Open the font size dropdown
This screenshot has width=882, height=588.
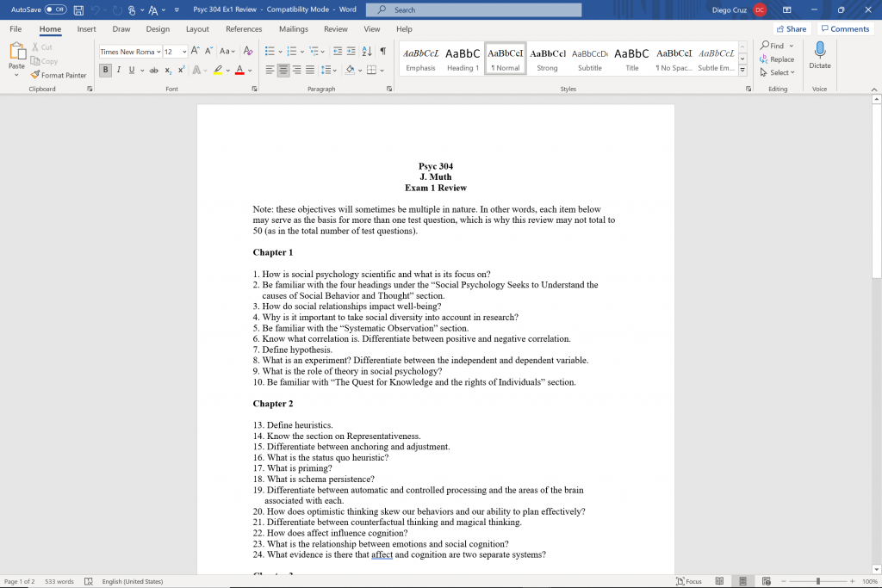tap(184, 52)
